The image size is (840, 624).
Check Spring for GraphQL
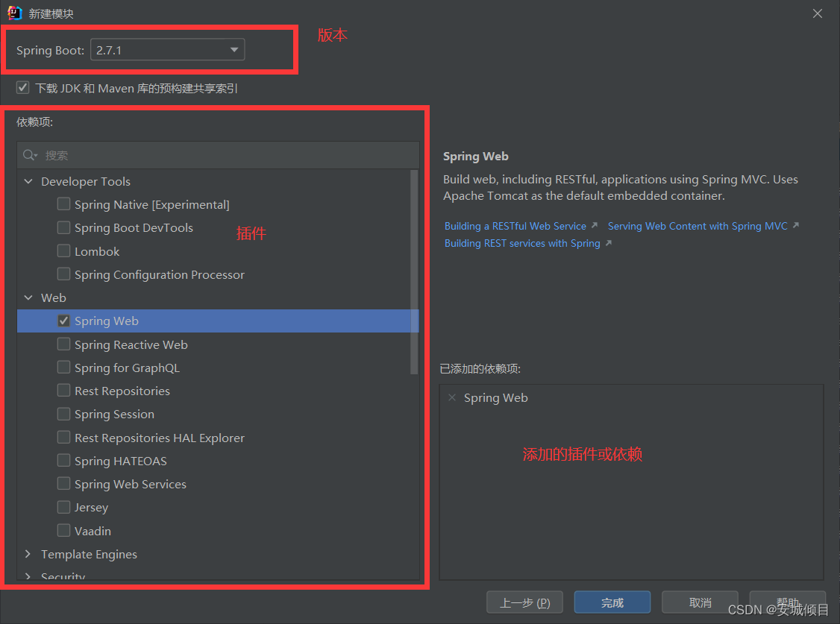click(x=63, y=367)
